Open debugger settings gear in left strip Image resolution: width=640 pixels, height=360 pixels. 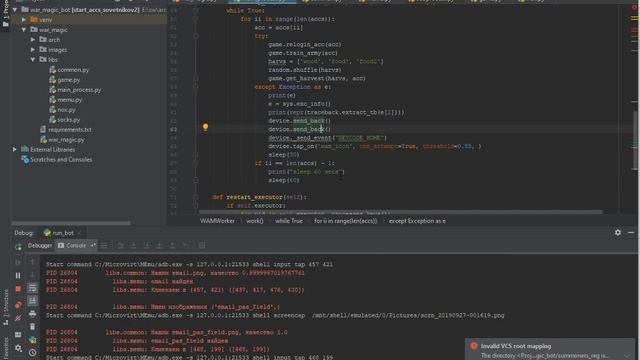pos(18,348)
